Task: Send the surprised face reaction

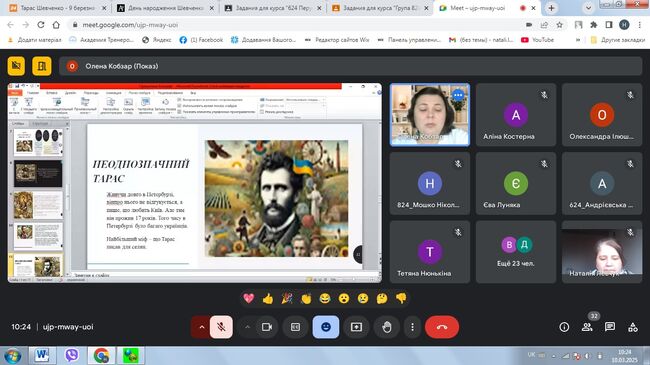Action: [344, 298]
